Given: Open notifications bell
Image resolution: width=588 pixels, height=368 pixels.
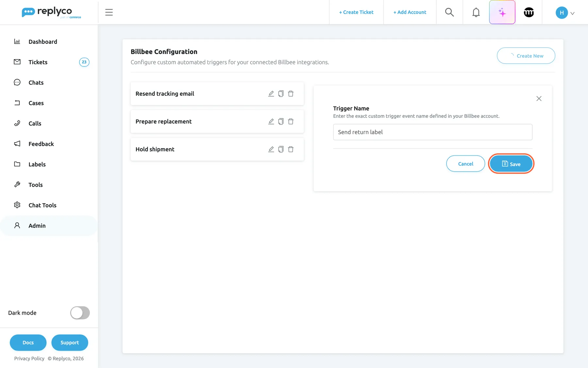Looking at the screenshot, I should (476, 12).
